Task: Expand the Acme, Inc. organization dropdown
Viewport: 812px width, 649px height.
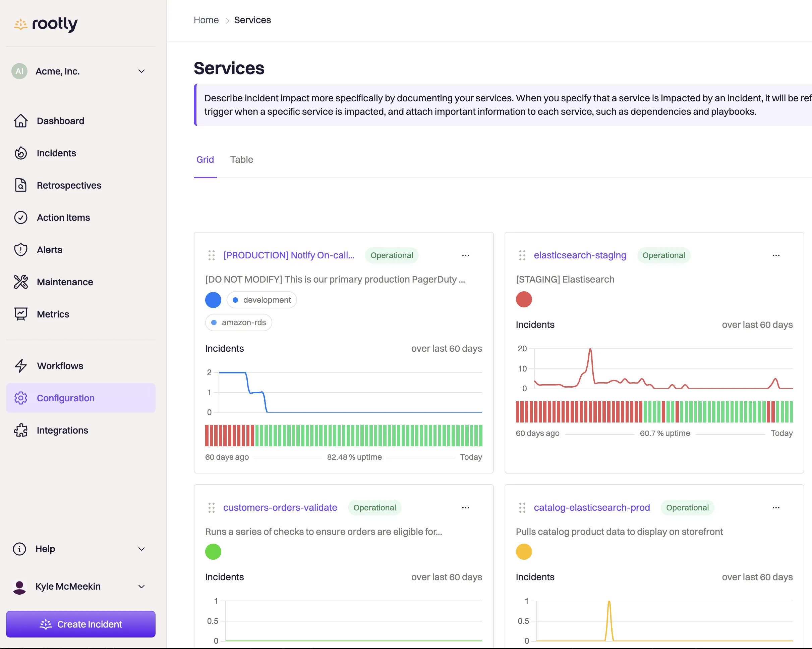Action: 141,71
